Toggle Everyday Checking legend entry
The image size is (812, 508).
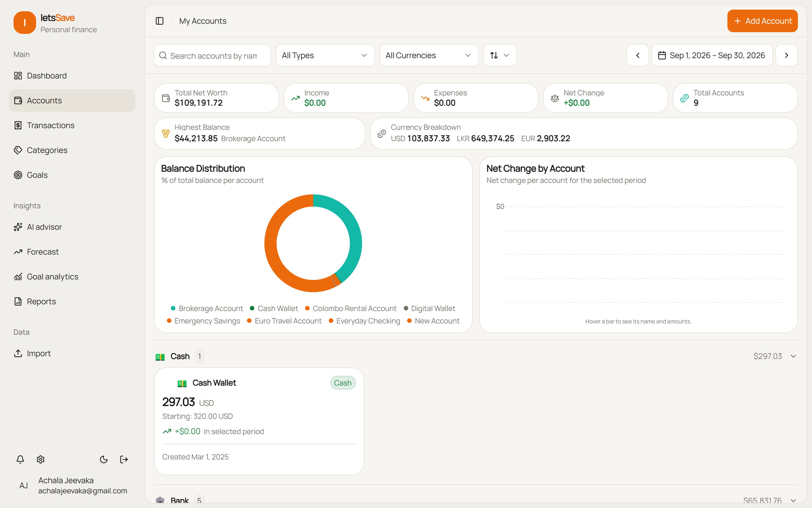click(364, 321)
